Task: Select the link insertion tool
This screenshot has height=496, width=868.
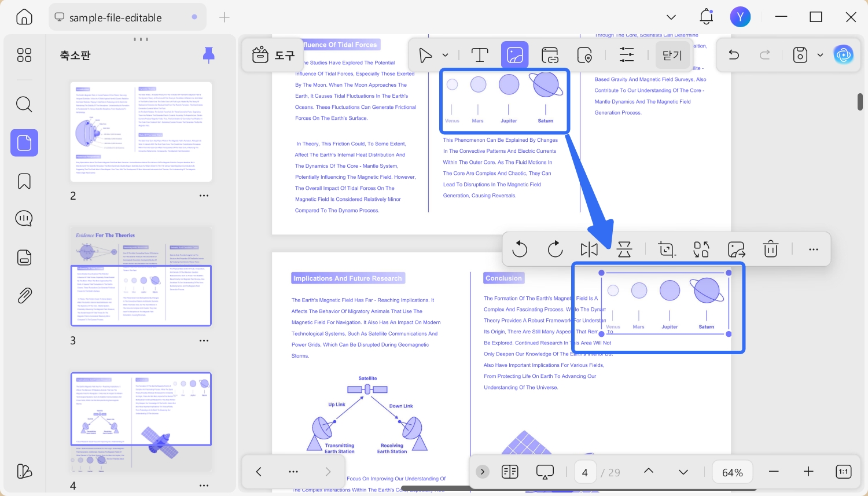Action: (x=550, y=55)
